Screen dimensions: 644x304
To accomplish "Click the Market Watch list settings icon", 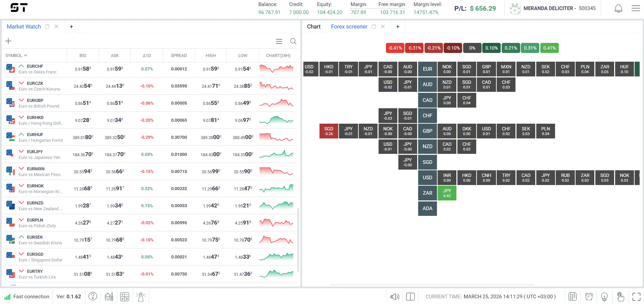I will pos(279,41).
